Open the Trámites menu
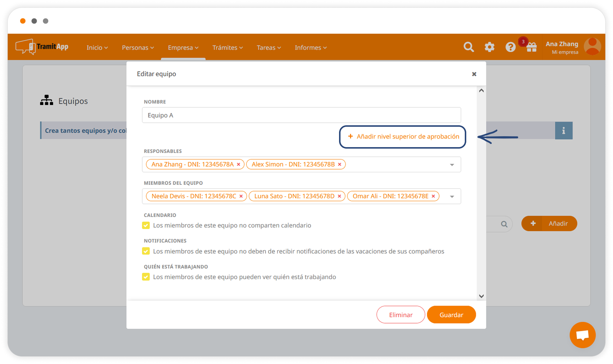Screen dimensions: 613x364 (x=227, y=48)
